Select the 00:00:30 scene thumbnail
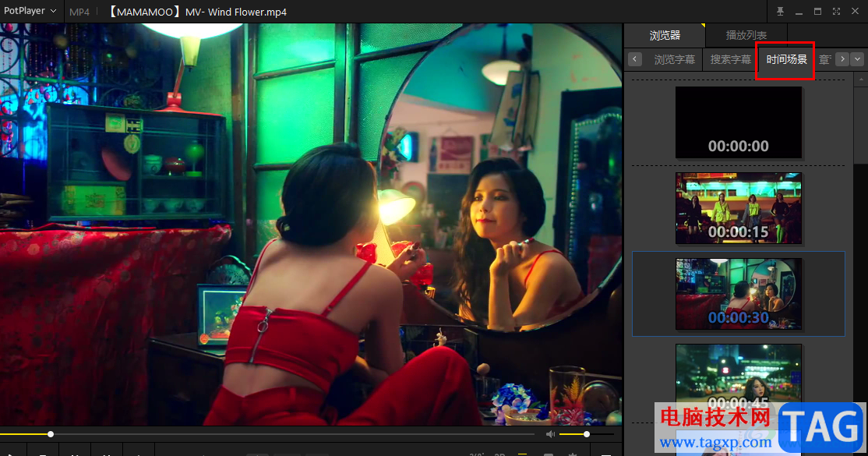The height and width of the screenshot is (456, 868). [x=739, y=294]
